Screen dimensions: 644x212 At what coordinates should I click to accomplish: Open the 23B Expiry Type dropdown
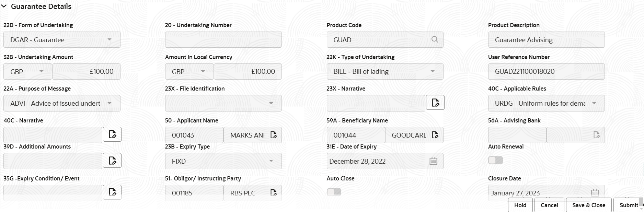coord(271,161)
